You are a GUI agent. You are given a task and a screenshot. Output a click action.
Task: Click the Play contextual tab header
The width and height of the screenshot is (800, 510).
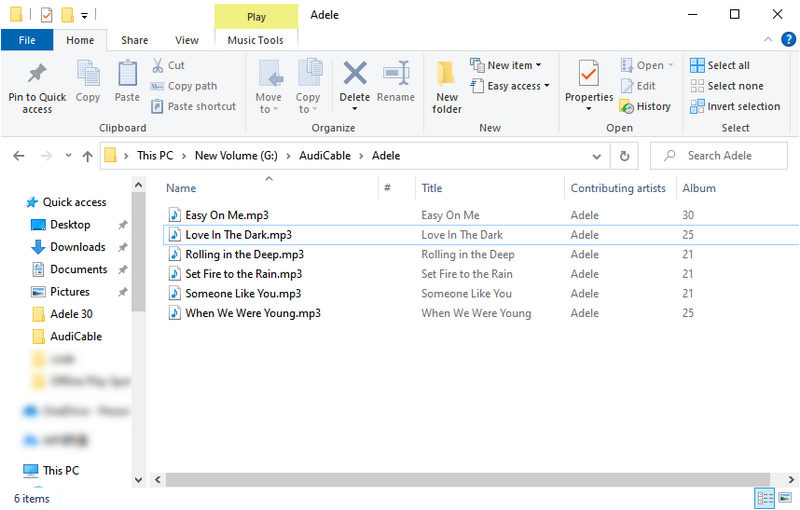pos(256,16)
